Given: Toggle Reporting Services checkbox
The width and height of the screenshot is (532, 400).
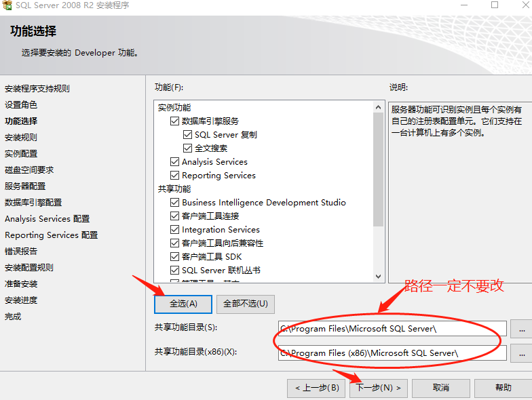Looking at the screenshot, I should tap(175, 175).
